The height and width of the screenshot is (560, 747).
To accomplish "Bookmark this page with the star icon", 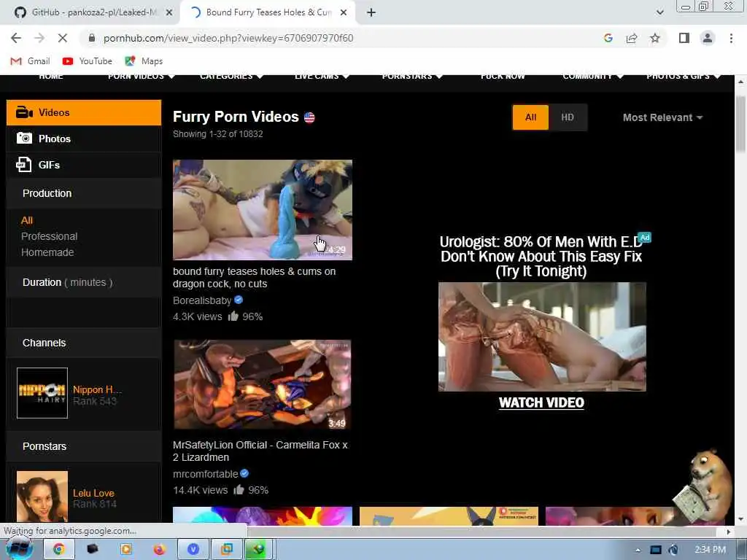I will point(655,38).
